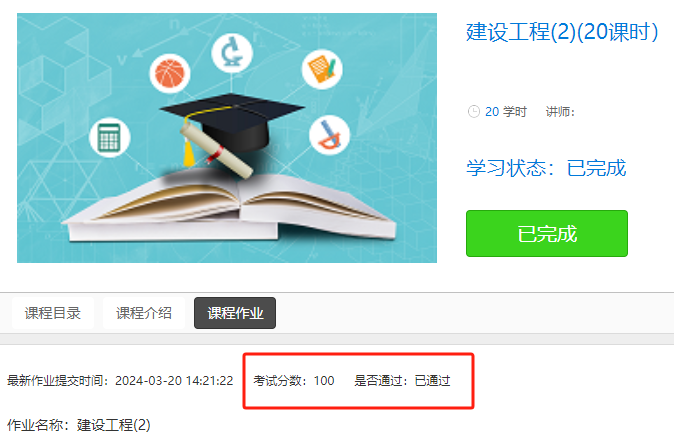Click the open book illustration
The width and height of the screenshot is (674, 443).
[x=230, y=205]
